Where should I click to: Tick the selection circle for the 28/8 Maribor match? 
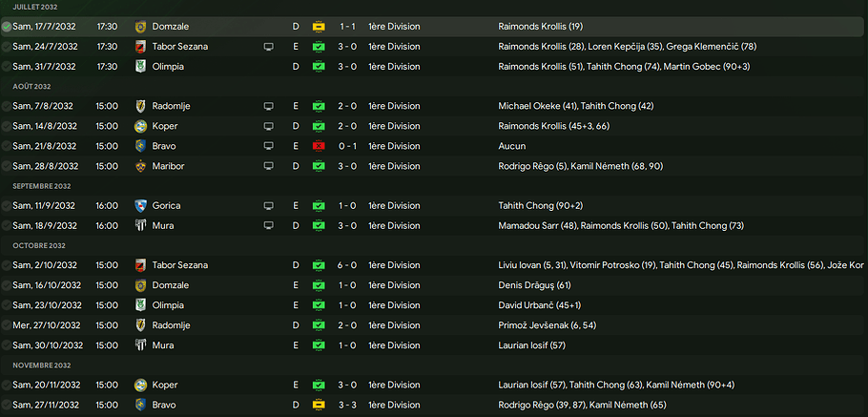click(x=8, y=166)
